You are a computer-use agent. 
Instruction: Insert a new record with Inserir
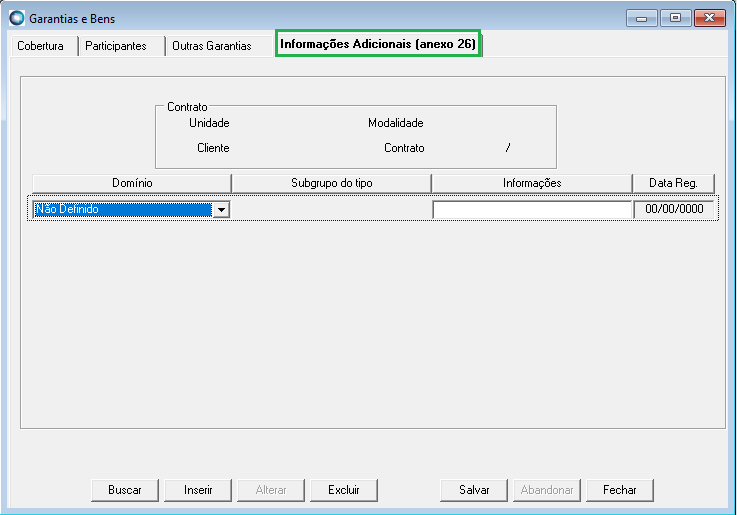(x=198, y=490)
